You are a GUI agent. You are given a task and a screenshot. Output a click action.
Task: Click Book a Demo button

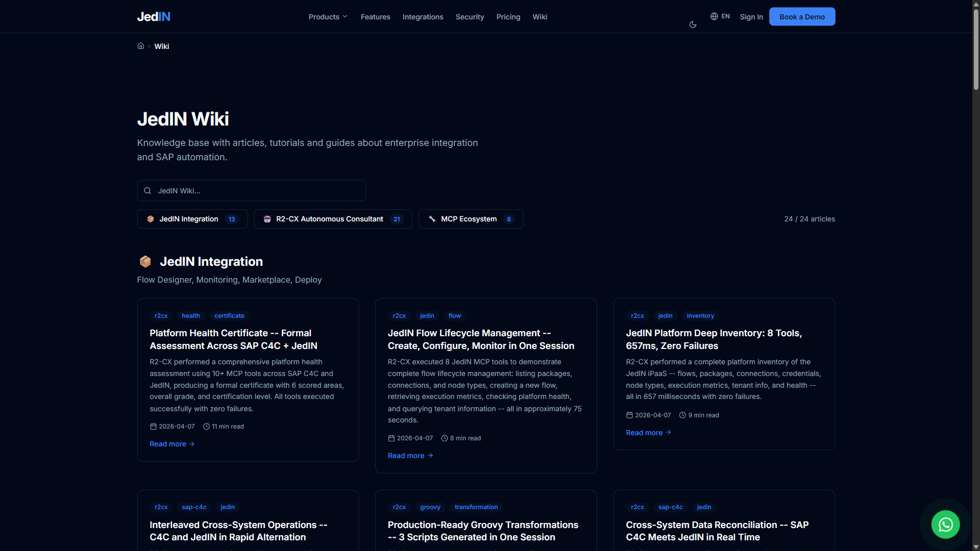(802, 17)
